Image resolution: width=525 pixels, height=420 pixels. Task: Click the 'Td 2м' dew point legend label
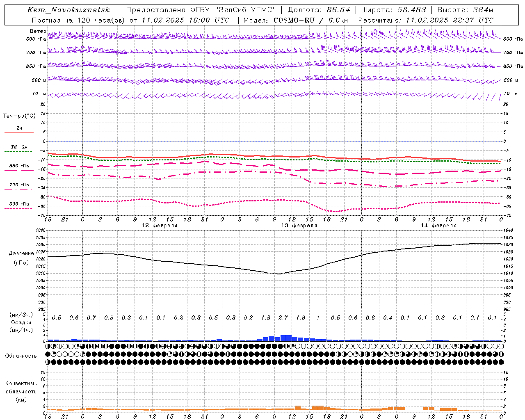point(19,146)
